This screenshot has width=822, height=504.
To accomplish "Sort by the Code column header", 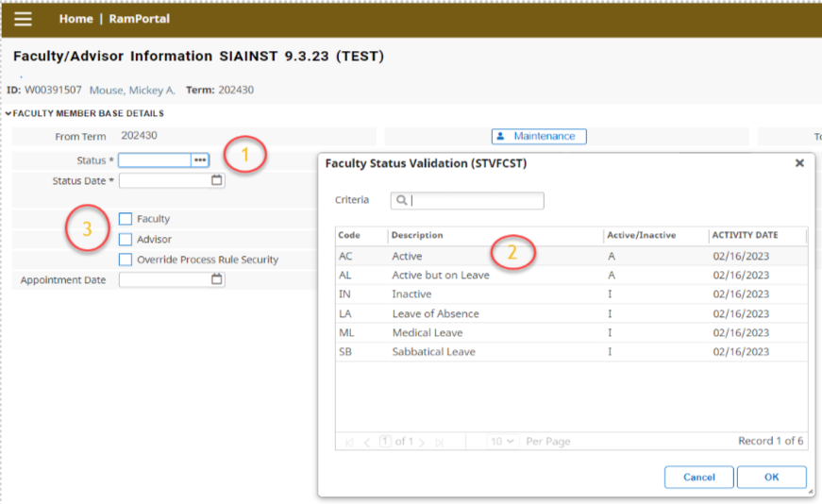I will tap(349, 235).
